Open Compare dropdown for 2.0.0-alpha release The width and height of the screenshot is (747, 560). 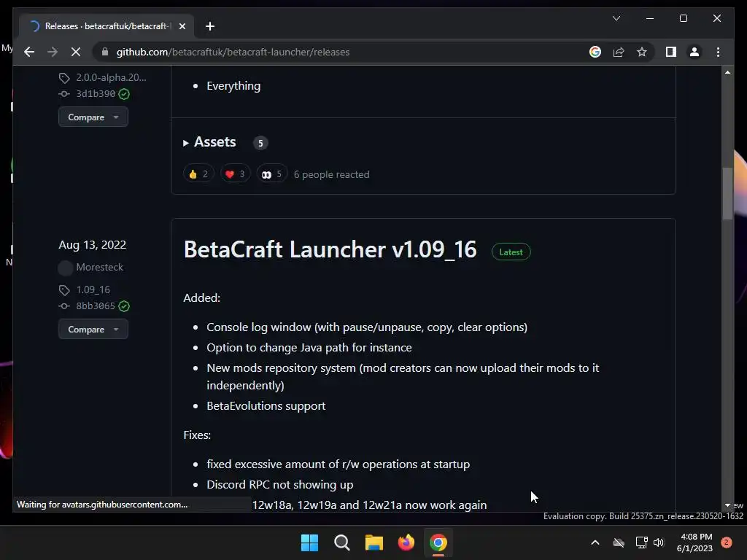[93, 117]
